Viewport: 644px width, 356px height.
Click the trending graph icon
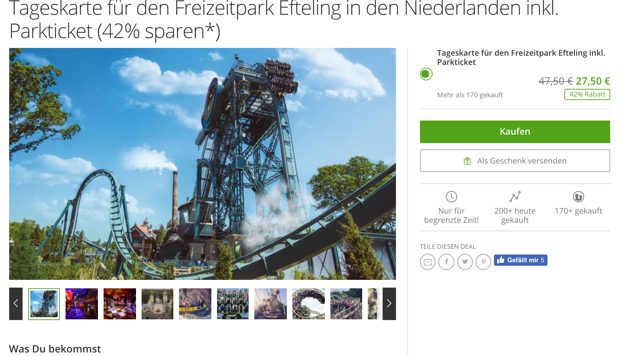515,197
